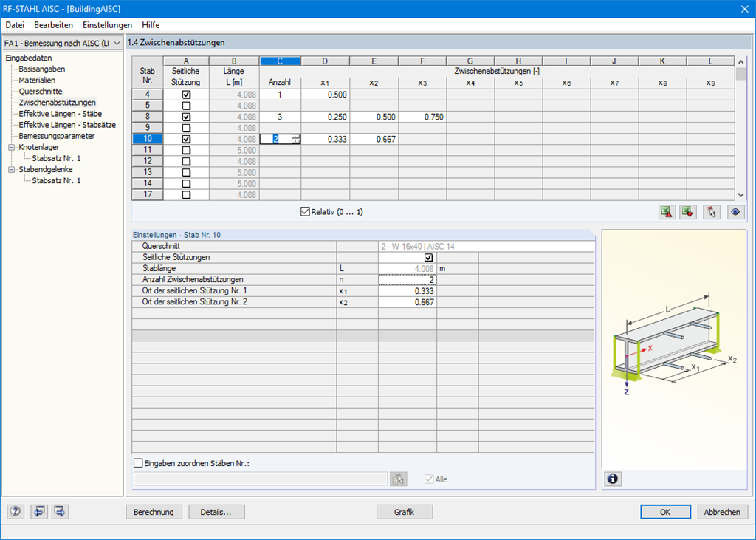Toggle lateral support checkbox for Stab 4
The width and height of the screenshot is (756, 540).
tap(186, 95)
